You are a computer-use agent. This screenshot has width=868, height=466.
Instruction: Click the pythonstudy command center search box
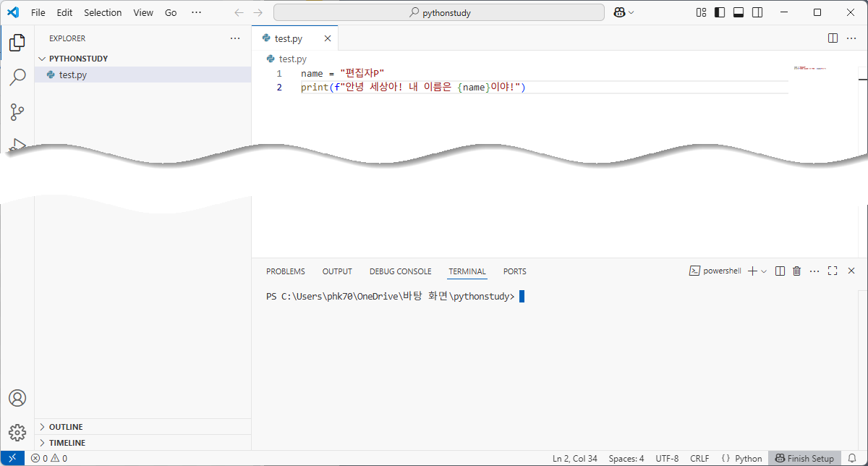pyautogui.click(x=439, y=12)
